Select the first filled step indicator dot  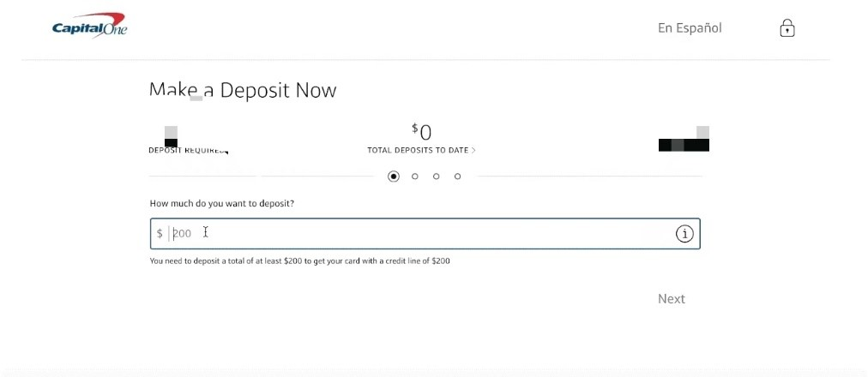(x=394, y=177)
